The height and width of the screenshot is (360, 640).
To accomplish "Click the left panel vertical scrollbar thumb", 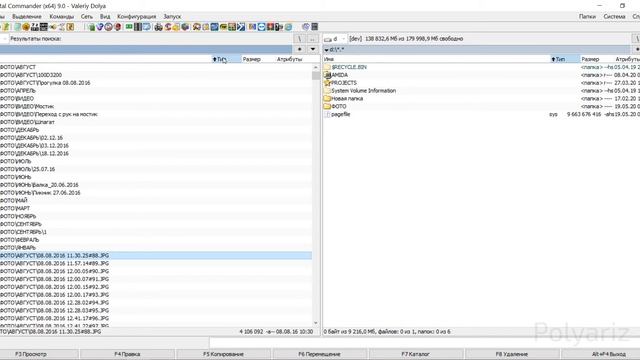I will [x=316, y=76].
